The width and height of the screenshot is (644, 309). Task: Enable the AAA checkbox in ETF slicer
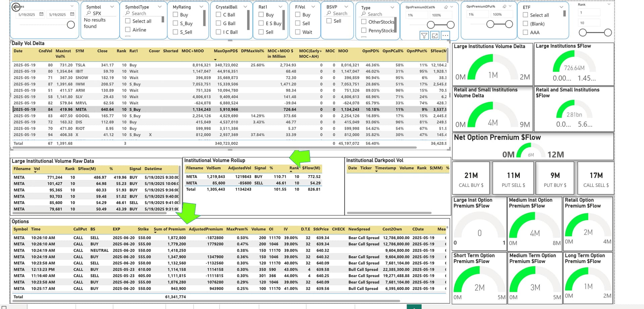[x=526, y=33]
